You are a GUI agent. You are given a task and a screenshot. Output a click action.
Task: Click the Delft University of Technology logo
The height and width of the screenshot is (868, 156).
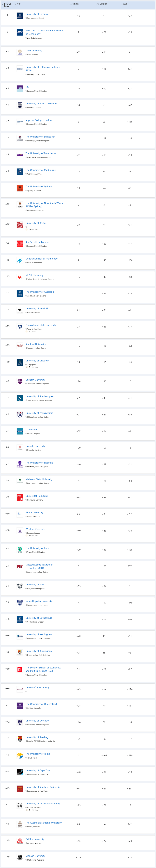point(20,260)
